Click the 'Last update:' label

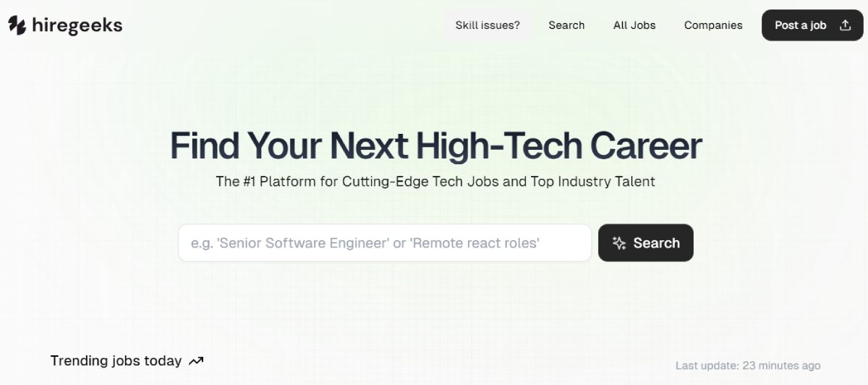[707, 365]
